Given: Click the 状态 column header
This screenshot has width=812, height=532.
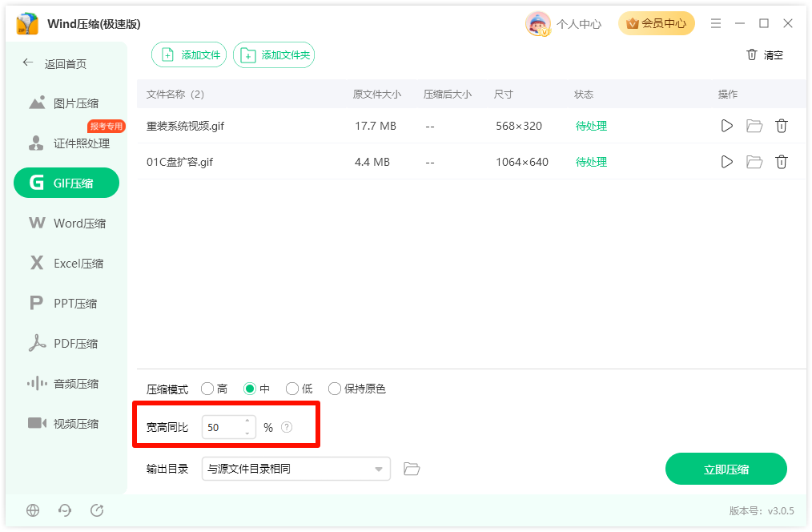Looking at the screenshot, I should pos(584,95).
